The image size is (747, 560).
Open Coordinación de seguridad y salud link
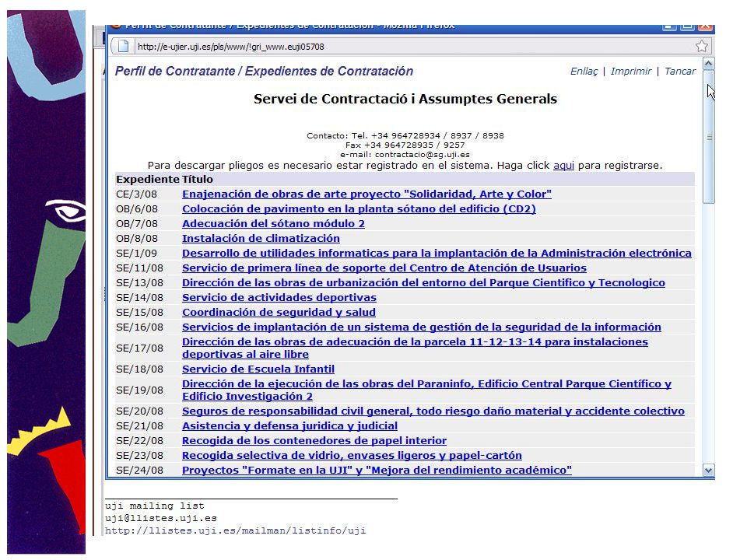(279, 313)
